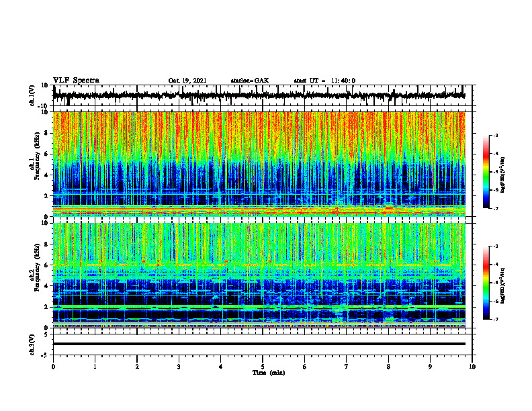Select the "Time (min)" x-axis label
The width and height of the screenshot is (532, 411).
(x=269, y=373)
